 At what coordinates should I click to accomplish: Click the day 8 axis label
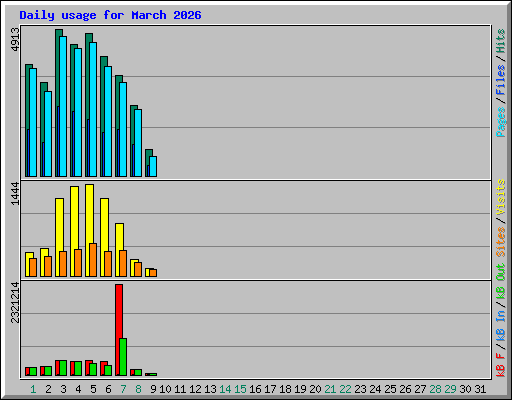point(138,389)
